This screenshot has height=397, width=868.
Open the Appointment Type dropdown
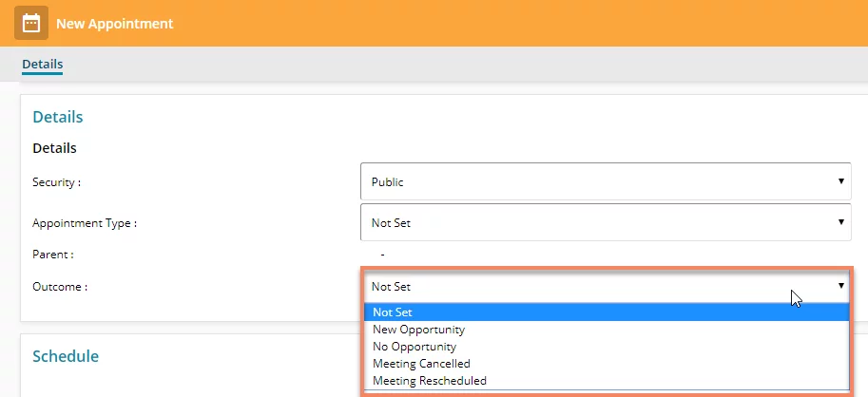pyautogui.click(x=606, y=222)
